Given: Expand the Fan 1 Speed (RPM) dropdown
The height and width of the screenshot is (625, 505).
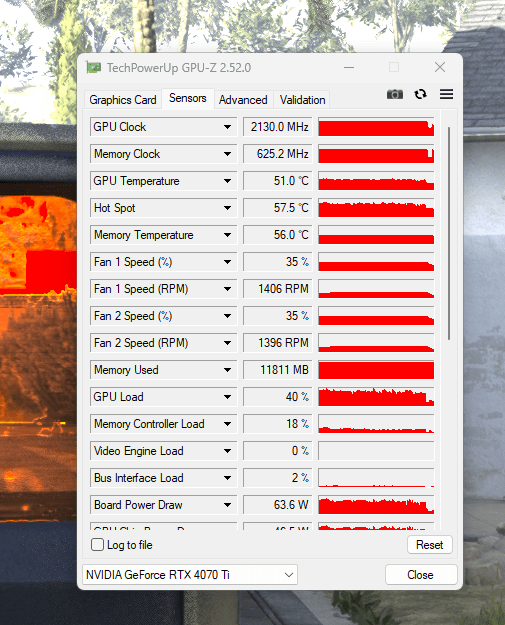Looking at the screenshot, I should click(227, 289).
